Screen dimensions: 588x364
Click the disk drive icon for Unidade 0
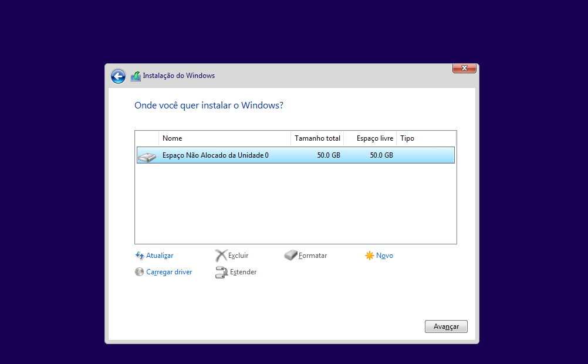pyautogui.click(x=147, y=157)
